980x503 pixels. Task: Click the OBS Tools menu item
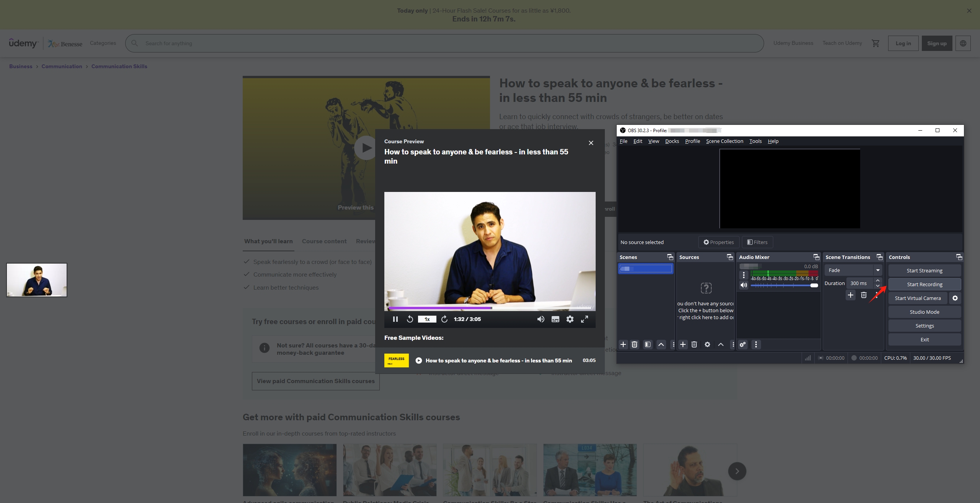pyautogui.click(x=755, y=141)
